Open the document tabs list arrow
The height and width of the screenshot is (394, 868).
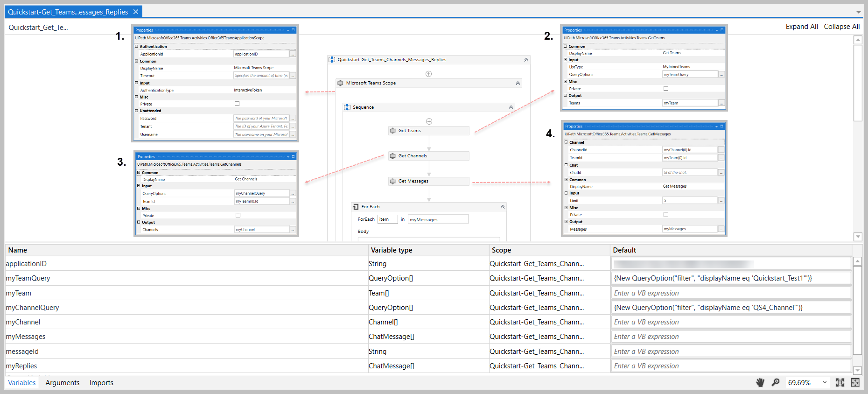click(x=859, y=12)
